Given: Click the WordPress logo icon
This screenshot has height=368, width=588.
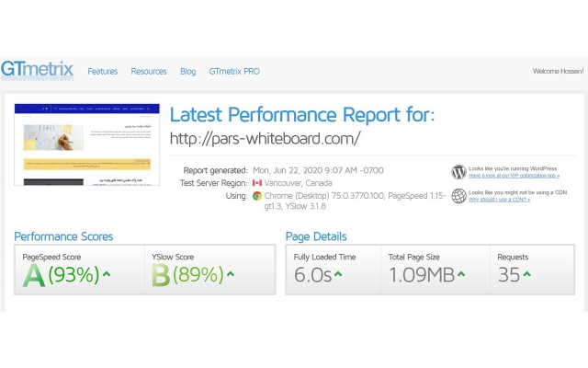Looking at the screenshot, I should [x=458, y=172].
